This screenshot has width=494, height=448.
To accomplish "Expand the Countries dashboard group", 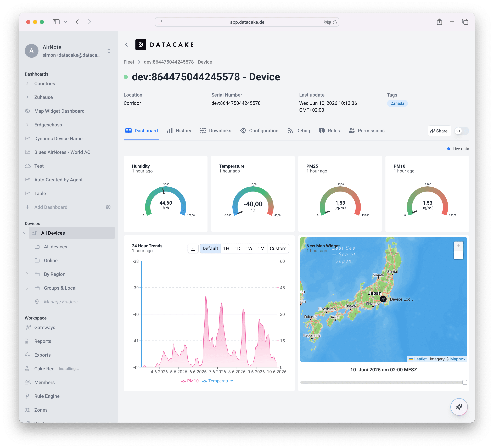I will click(27, 84).
